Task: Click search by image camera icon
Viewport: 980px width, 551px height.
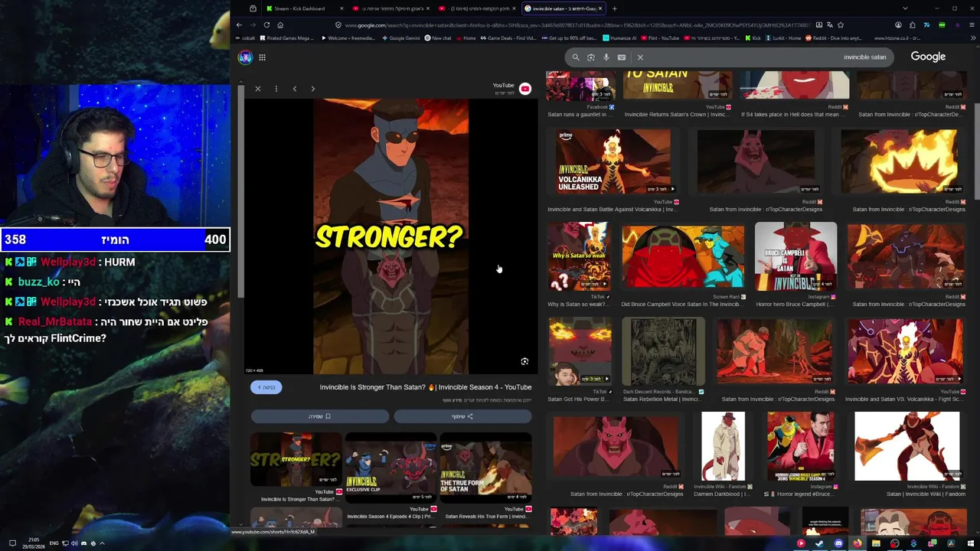Action: [x=591, y=57]
